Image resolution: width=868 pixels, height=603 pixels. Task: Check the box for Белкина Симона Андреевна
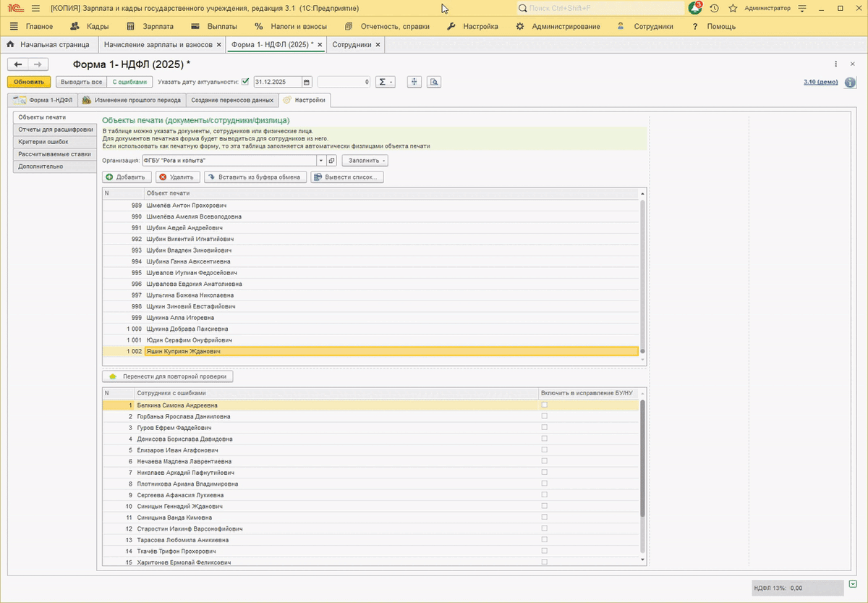(x=545, y=405)
